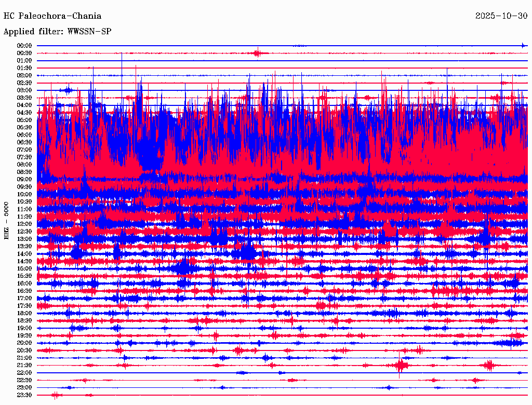Select the 03:00 time label
Viewport: 532px width, 405px height.
coord(24,90)
